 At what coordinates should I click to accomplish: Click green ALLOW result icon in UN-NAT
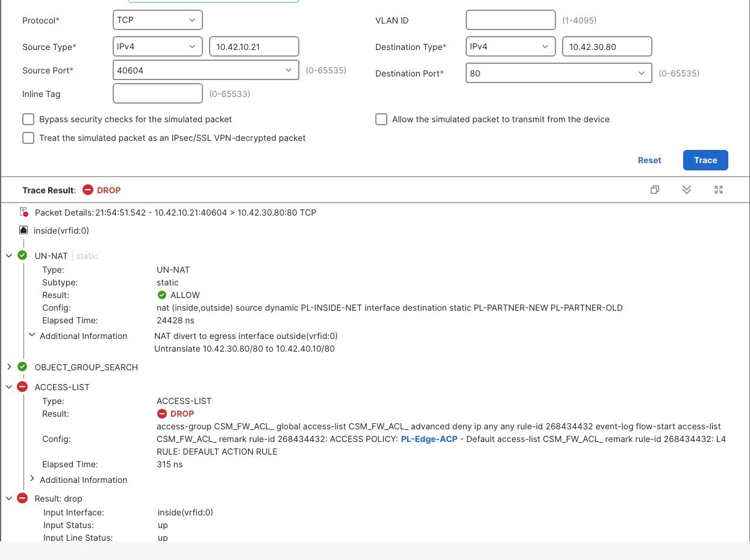point(161,295)
